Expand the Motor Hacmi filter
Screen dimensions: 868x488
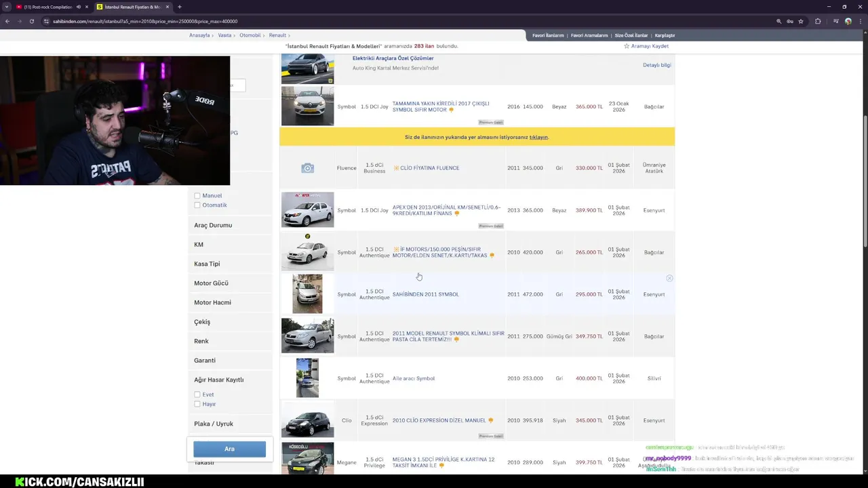[212, 302]
